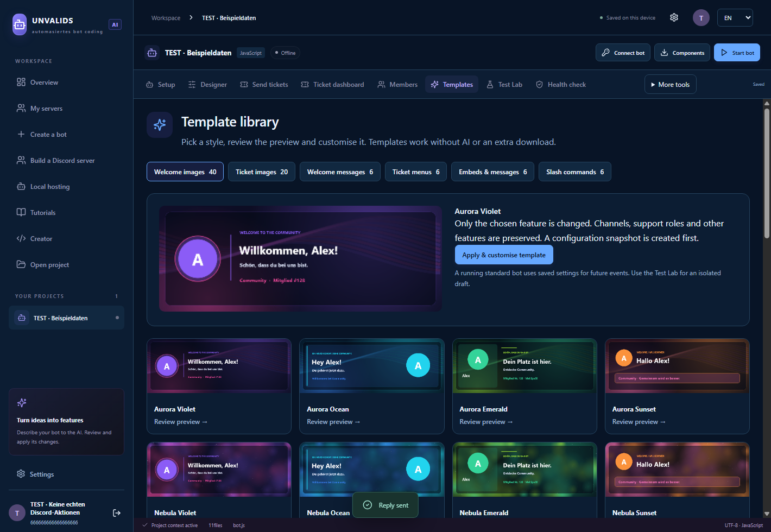Image resolution: width=771 pixels, height=532 pixels.
Task: Click the logout icon beside user profile
Action: pos(117,513)
